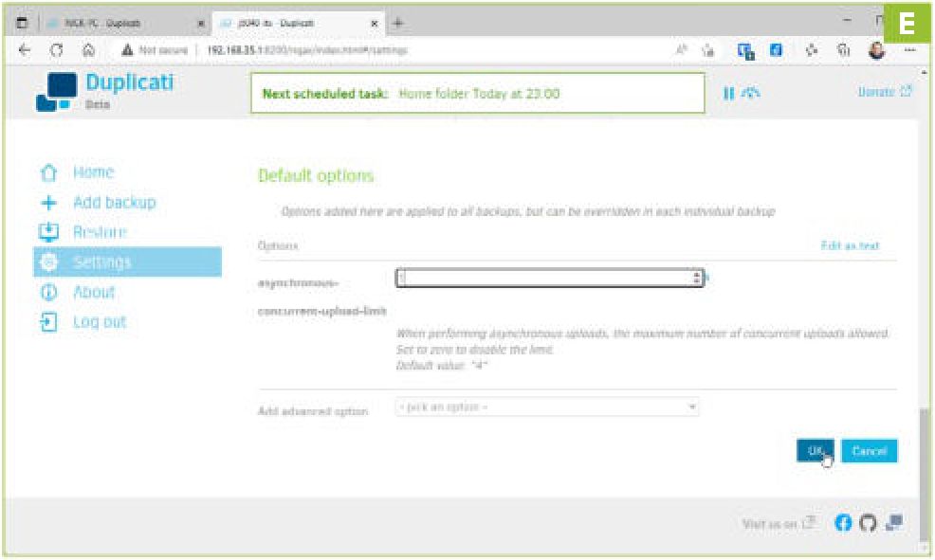This screenshot has height=560, width=935.
Task: Open the Duplicati GitHub icon
Action: point(869,523)
